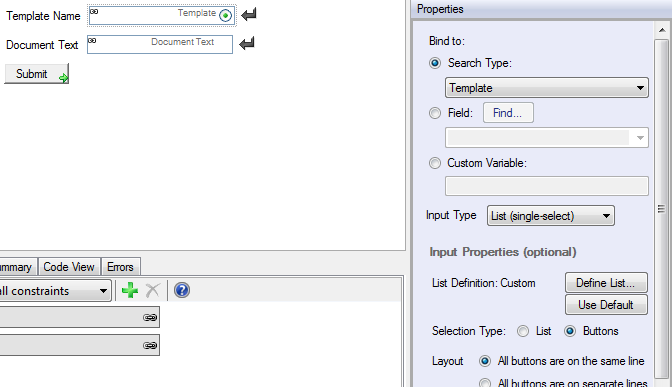The height and width of the screenshot is (387, 672).
Task: Click the green plus add constraint icon
Action: pos(130,290)
